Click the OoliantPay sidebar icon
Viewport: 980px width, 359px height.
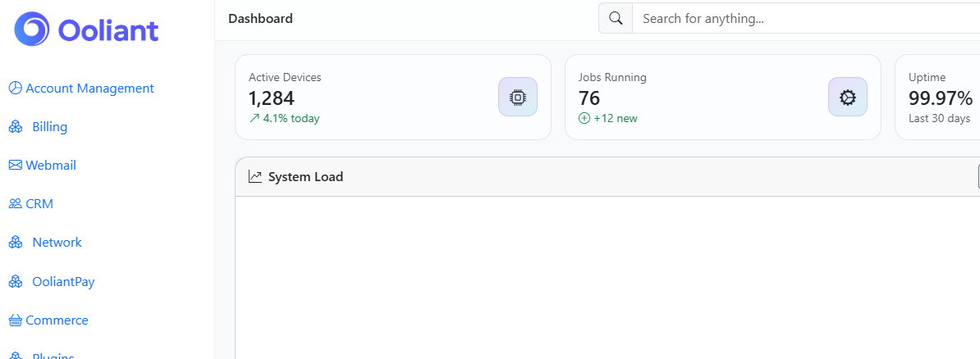click(15, 282)
